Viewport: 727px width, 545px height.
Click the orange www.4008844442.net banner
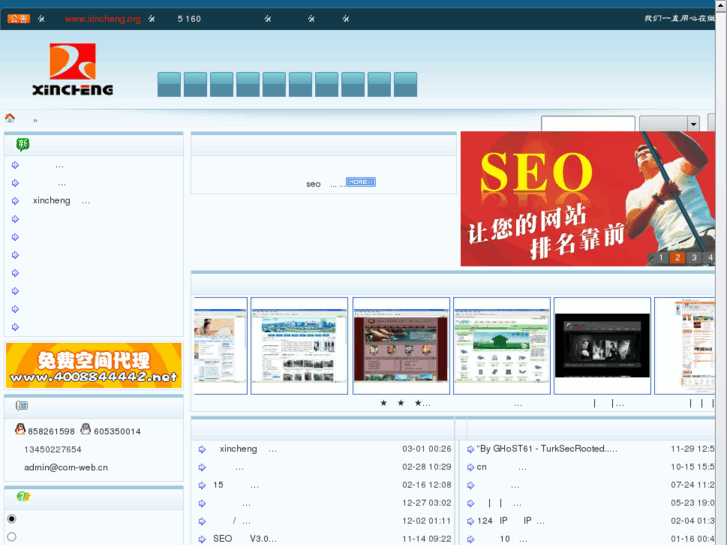94,365
